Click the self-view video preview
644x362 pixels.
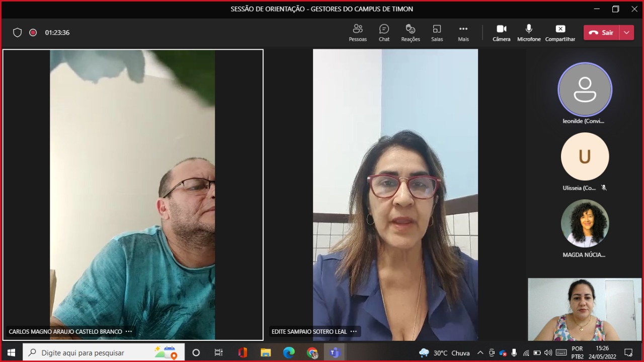click(x=585, y=310)
